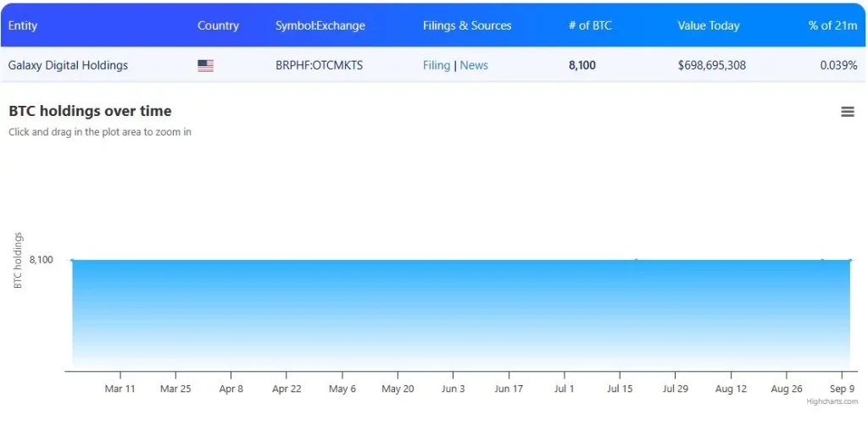Viewport: 868px width, 442px height.
Task: Click the chart's first data point marker
Action: coord(73,260)
